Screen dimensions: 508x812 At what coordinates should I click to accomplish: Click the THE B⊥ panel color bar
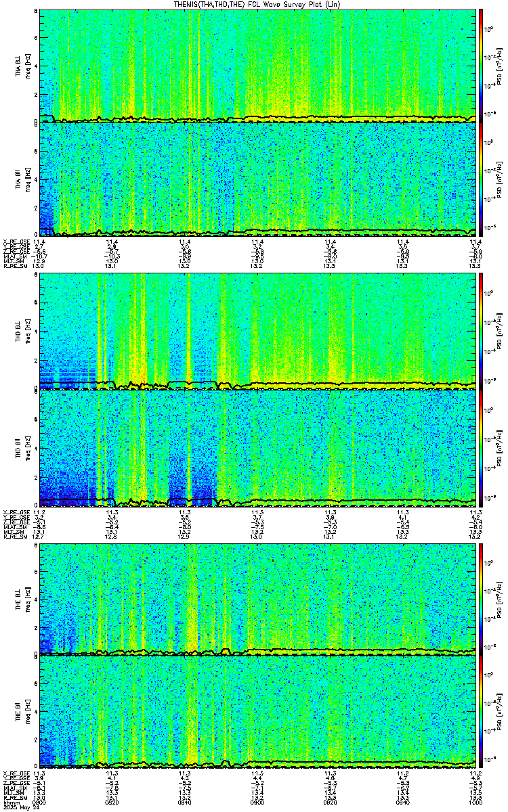coord(482,599)
